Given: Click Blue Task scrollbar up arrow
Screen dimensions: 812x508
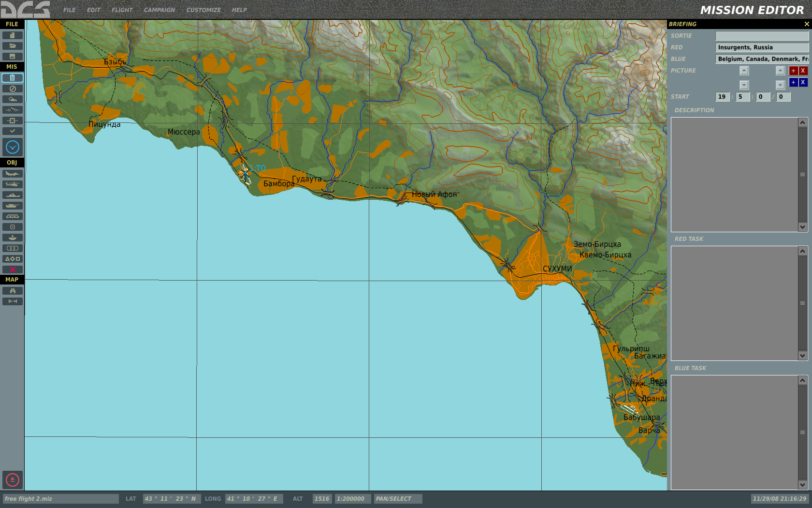Looking at the screenshot, I should 803,380.
